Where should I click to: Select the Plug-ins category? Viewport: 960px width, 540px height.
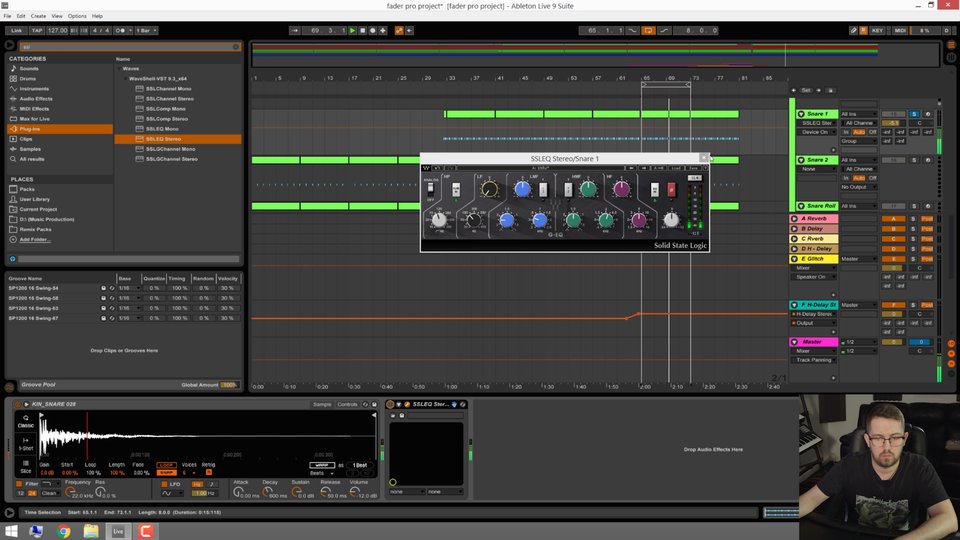pyautogui.click(x=60, y=129)
